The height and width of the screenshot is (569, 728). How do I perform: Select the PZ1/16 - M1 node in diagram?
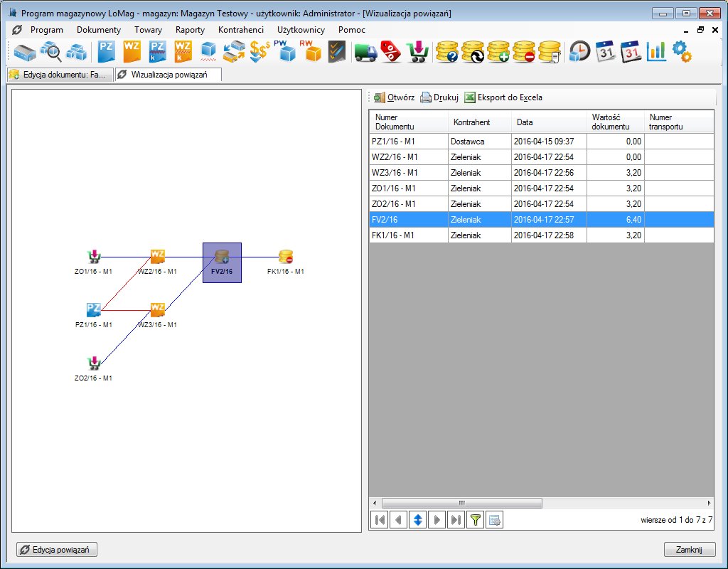coord(94,311)
